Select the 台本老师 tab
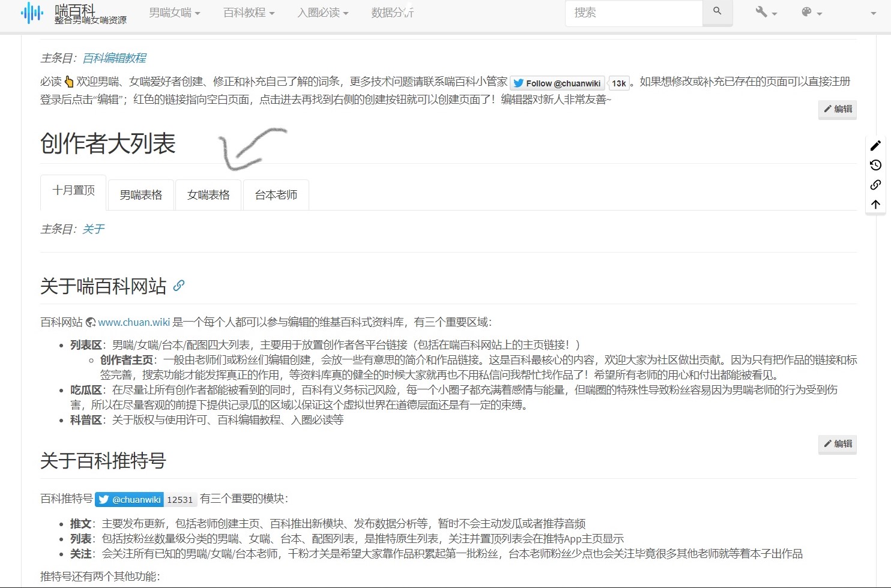 (276, 195)
